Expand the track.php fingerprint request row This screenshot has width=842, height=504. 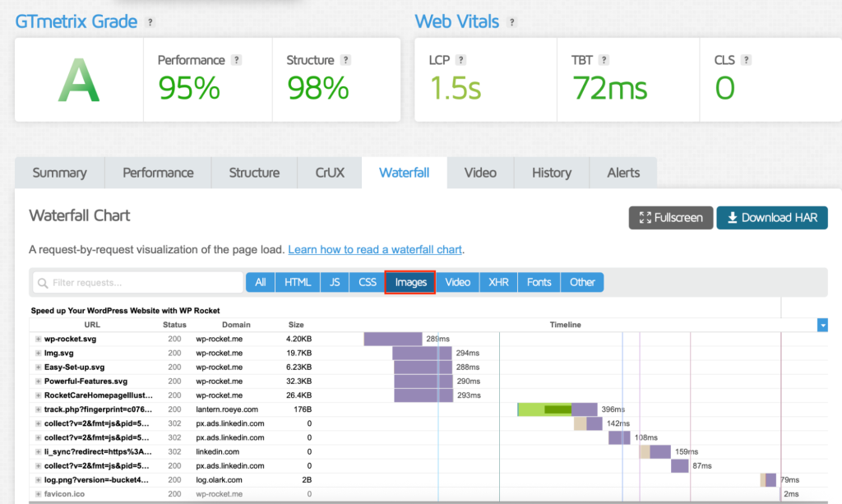point(38,409)
